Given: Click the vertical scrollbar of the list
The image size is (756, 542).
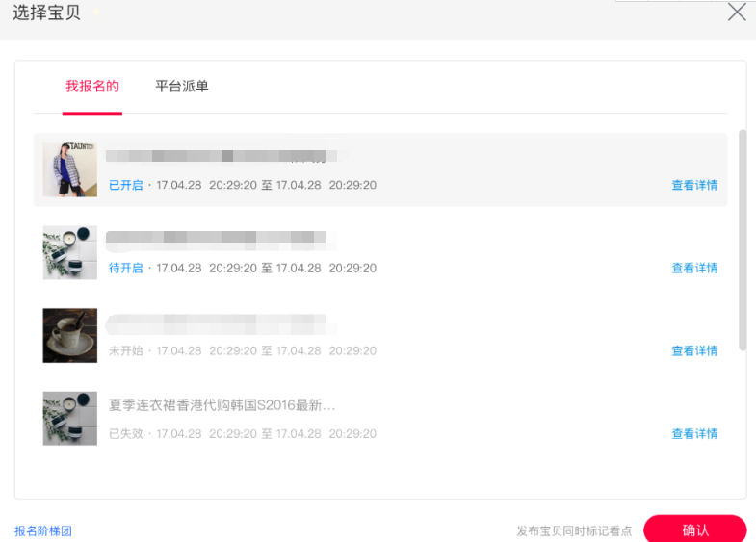Looking at the screenshot, I should (x=742, y=241).
